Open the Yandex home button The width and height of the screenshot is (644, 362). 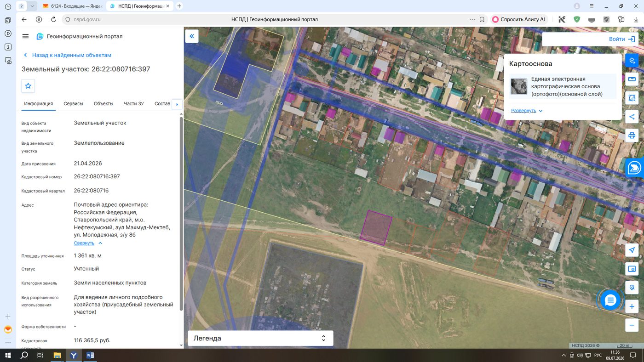click(39, 20)
